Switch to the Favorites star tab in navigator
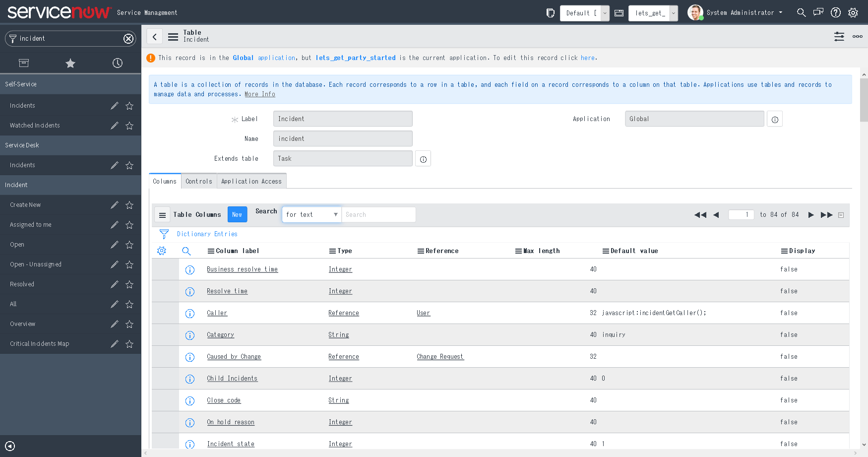 point(70,63)
